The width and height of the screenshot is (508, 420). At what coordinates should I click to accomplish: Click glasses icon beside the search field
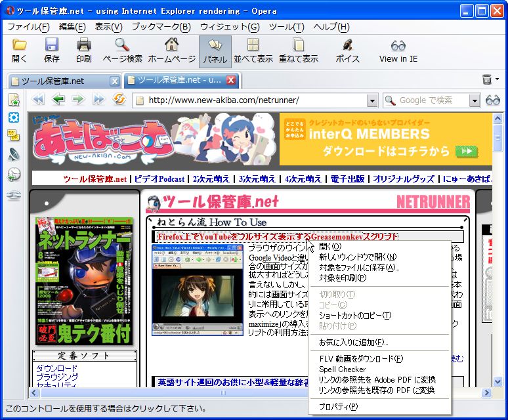pos(493,100)
